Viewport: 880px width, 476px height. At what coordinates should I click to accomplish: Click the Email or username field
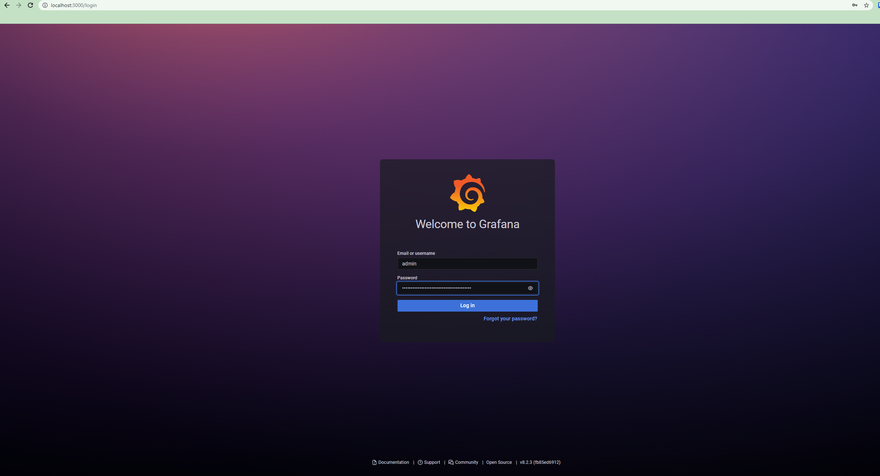pyautogui.click(x=468, y=263)
